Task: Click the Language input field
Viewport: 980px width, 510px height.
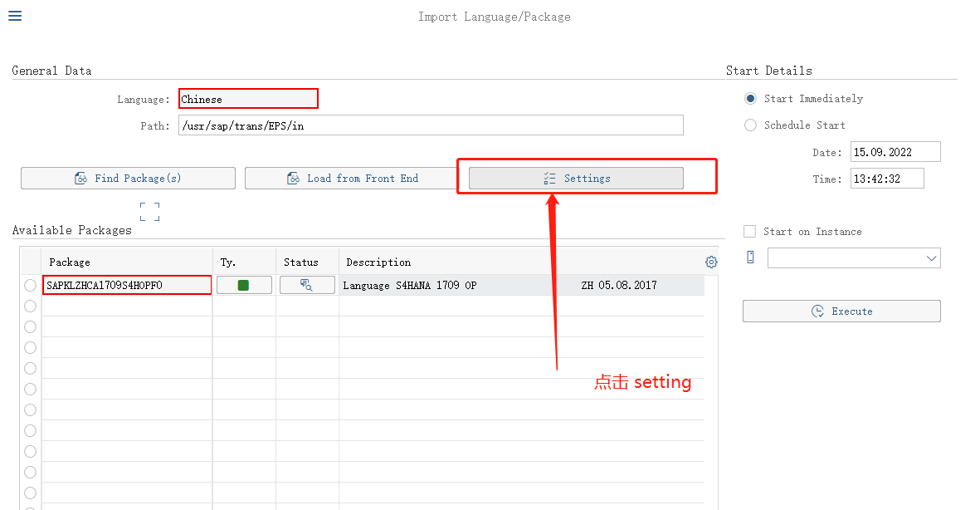Action: (248, 99)
